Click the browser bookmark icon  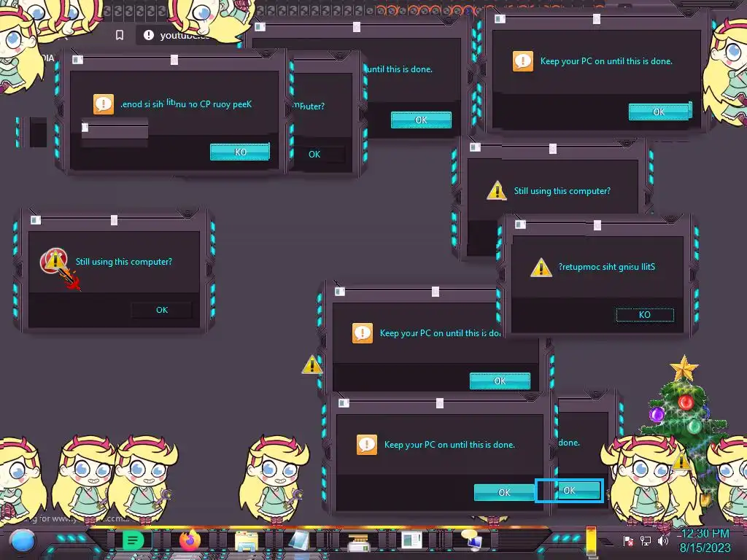coord(120,35)
